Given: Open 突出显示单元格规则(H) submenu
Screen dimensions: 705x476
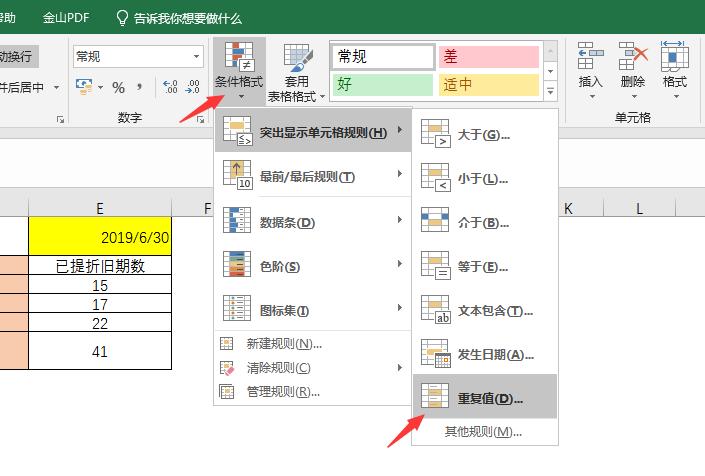Looking at the screenshot, I should click(313, 132).
